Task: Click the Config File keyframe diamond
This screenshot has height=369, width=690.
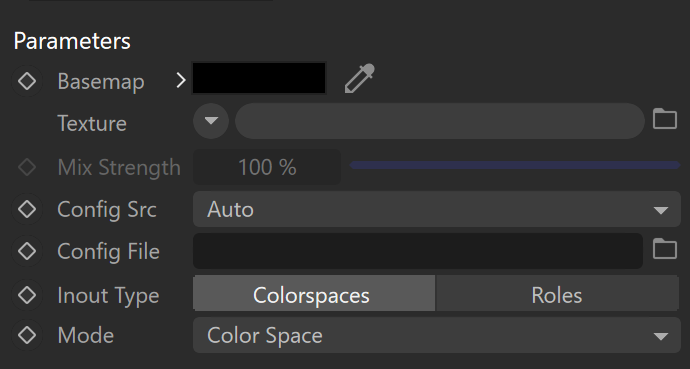Action: 27,251
